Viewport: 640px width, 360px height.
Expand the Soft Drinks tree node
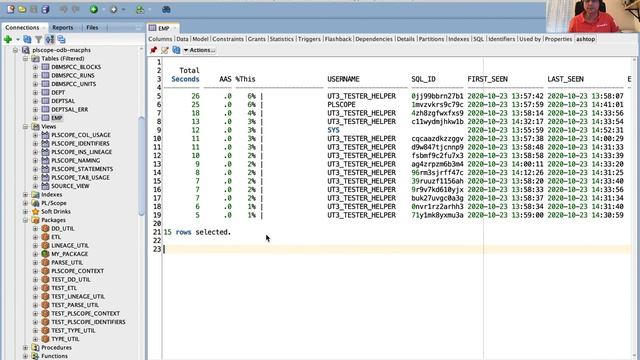pyautogui.click(x=25, y=211)
